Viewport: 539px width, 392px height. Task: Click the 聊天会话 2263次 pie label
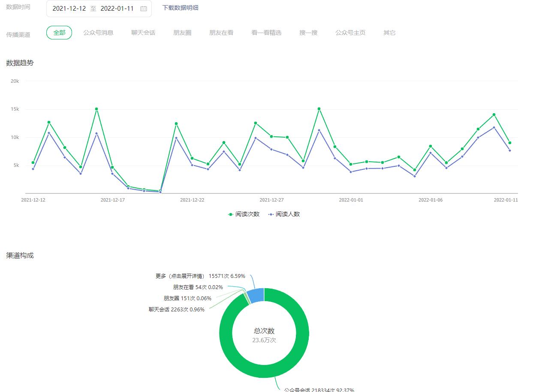coord(177,309)
